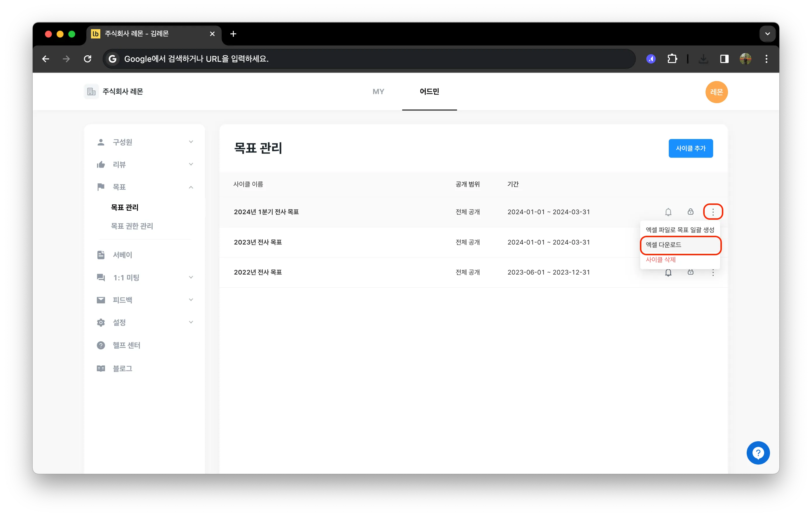812x517 pixels.
Task: Click the 헬프 센터 question mark icon
Action: (x=101, y=345)
